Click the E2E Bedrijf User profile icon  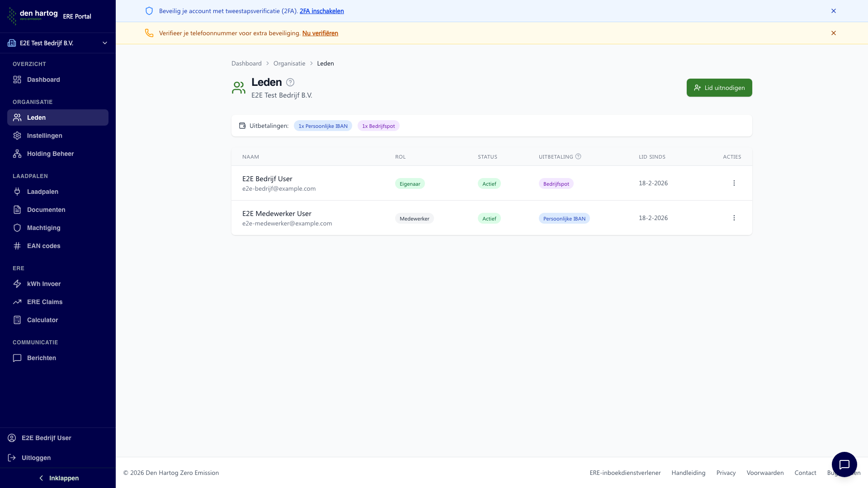tap(12, 438)
